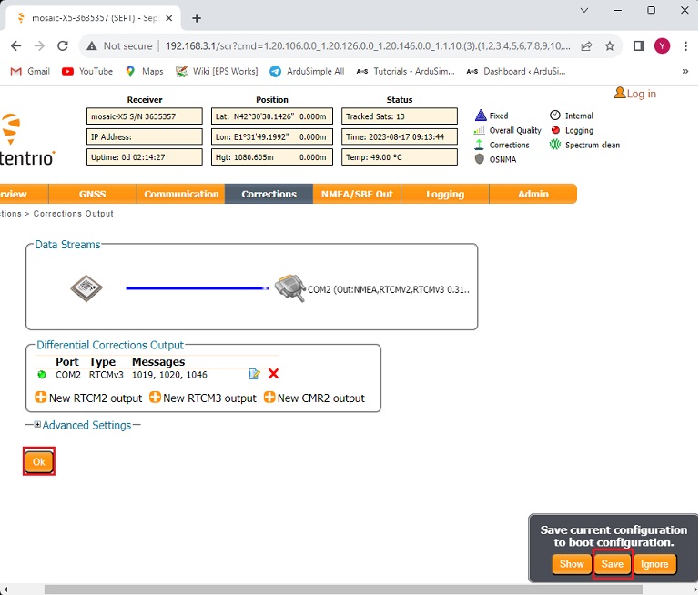This screenshot has width=700, height=595.
Task: Bookmark this page with the star icon
Action: tap(610, 45)
